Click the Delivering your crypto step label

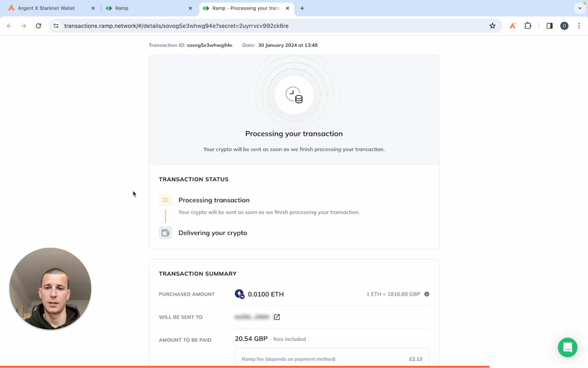[213, 233]
